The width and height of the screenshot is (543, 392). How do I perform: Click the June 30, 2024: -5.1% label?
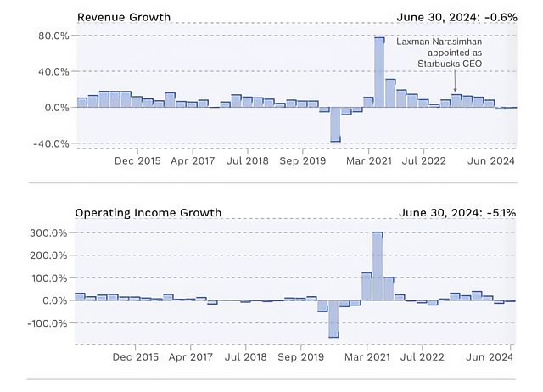(x=457, y=212)
